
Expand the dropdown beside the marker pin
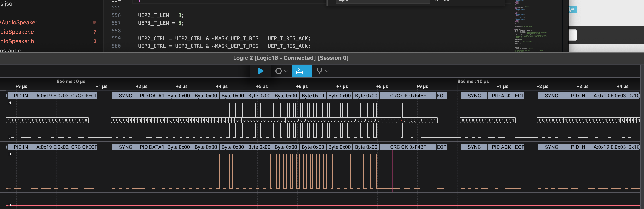[327, 71]
